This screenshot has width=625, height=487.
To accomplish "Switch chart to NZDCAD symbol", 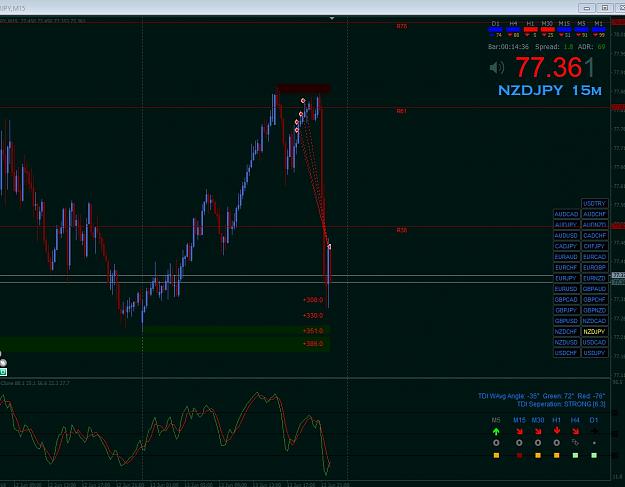I will click(595, 321).
